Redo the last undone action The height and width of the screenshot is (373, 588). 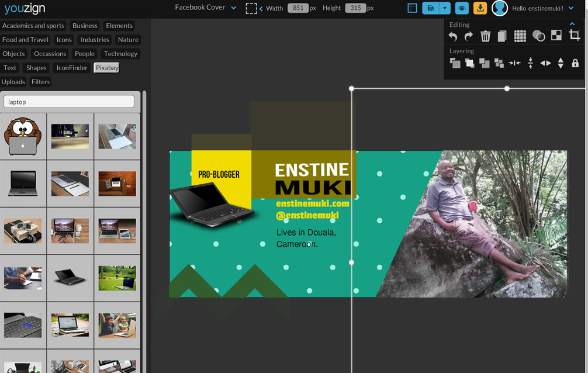point(469,36)
